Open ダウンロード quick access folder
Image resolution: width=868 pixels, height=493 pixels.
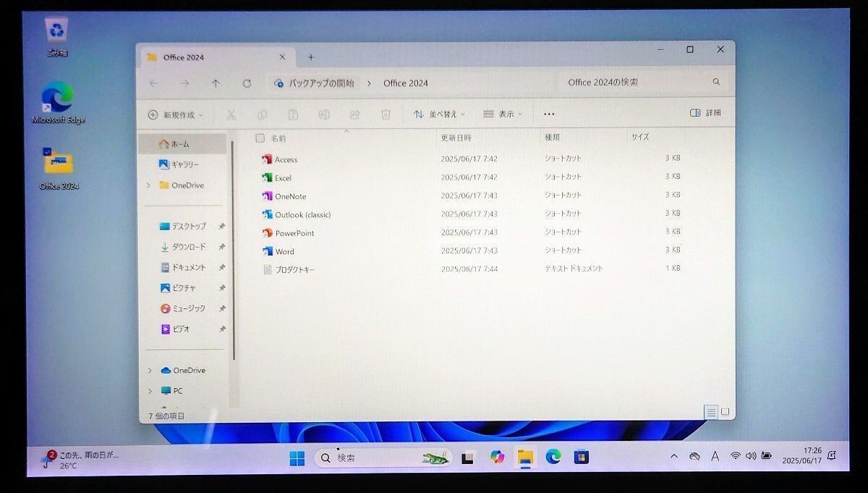click(x=182, y=247)
